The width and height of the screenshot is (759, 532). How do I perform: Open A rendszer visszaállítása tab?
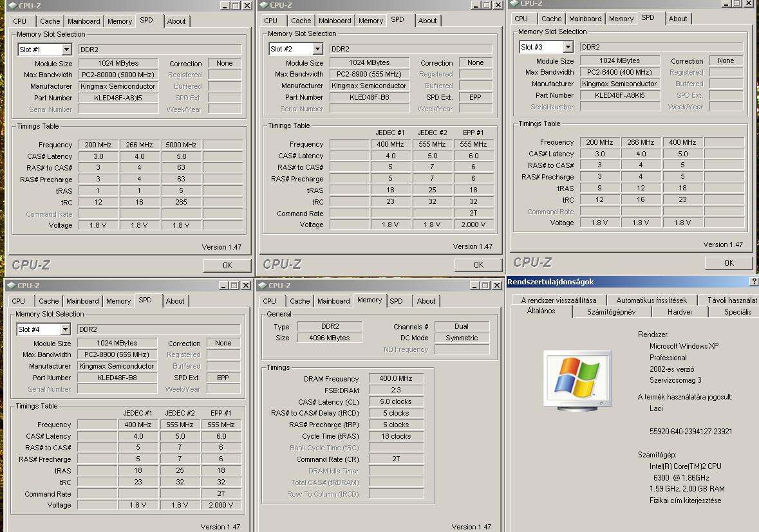pyautogui.click(x=559, y=300)
